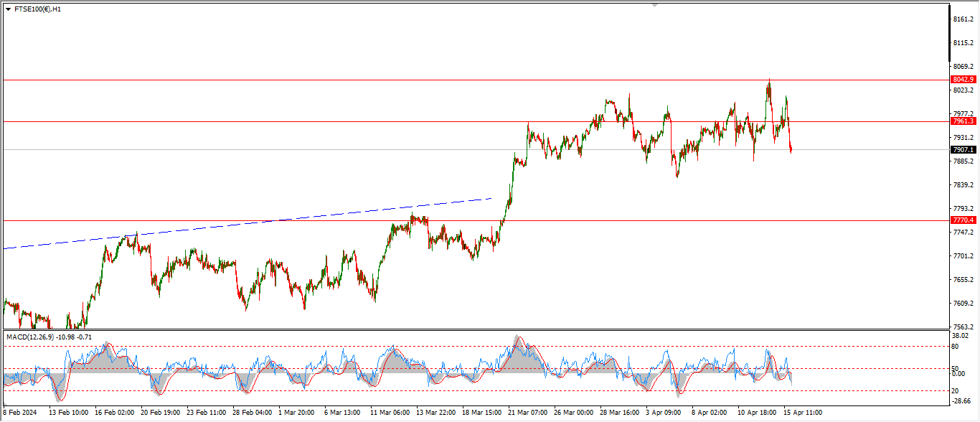Click the FTSE100(€),H1 chart title
Screen dimensions: 980x422
pyautogui.click(x=37, y=9)
